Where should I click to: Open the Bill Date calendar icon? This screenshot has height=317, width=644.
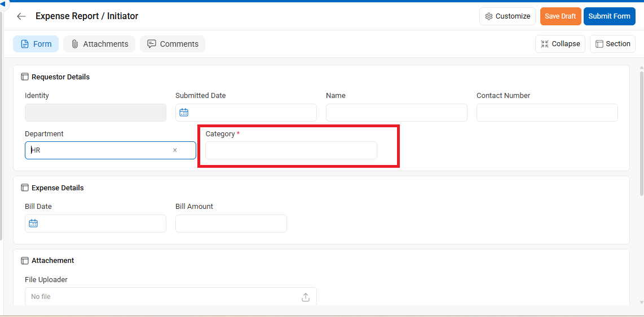(33, 224)
